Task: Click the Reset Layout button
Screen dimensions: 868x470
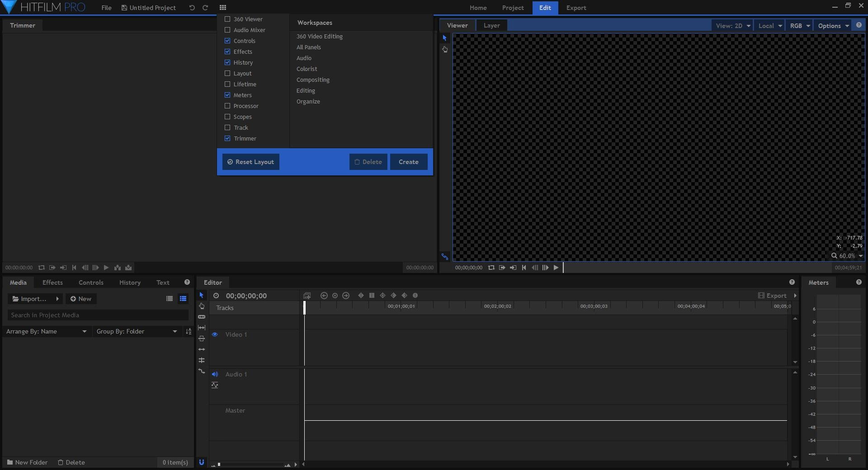Action: (250, 162)
